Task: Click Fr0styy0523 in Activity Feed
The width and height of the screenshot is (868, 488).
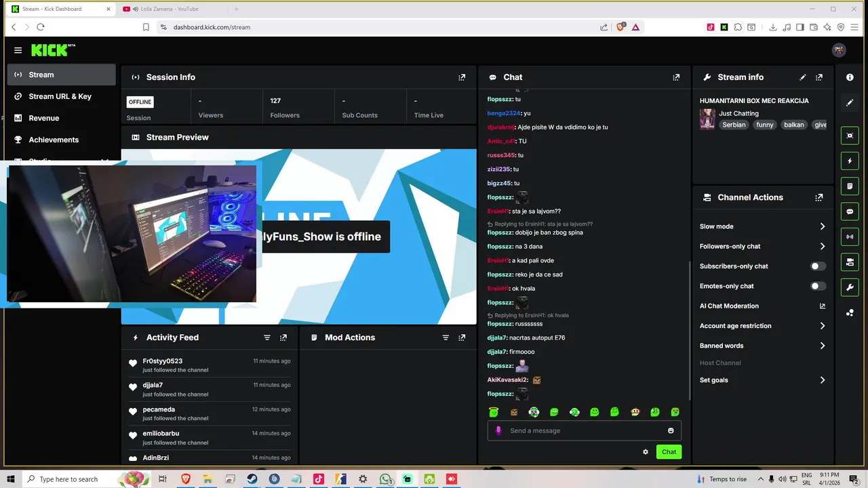Action: [x=163, y=361]
